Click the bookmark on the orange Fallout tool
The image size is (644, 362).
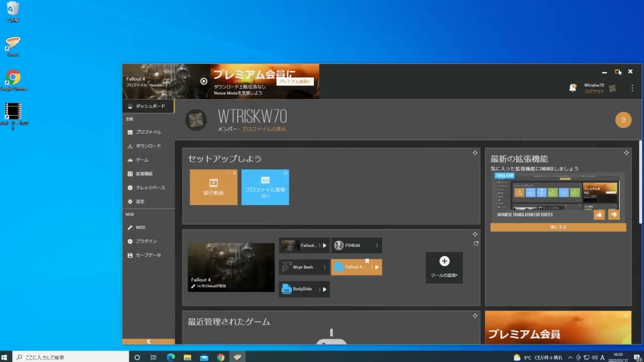click(x=367, y=261)
